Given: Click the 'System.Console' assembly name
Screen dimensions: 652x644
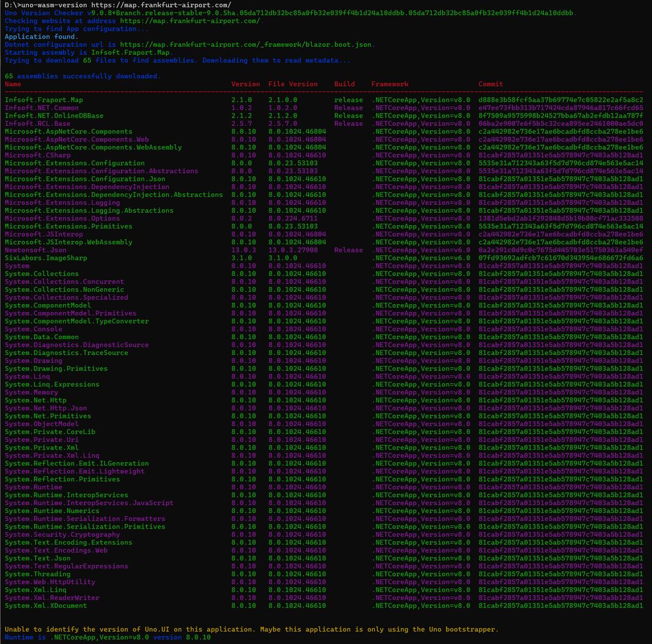Looking at the screenshot, I should click(33, 329).
